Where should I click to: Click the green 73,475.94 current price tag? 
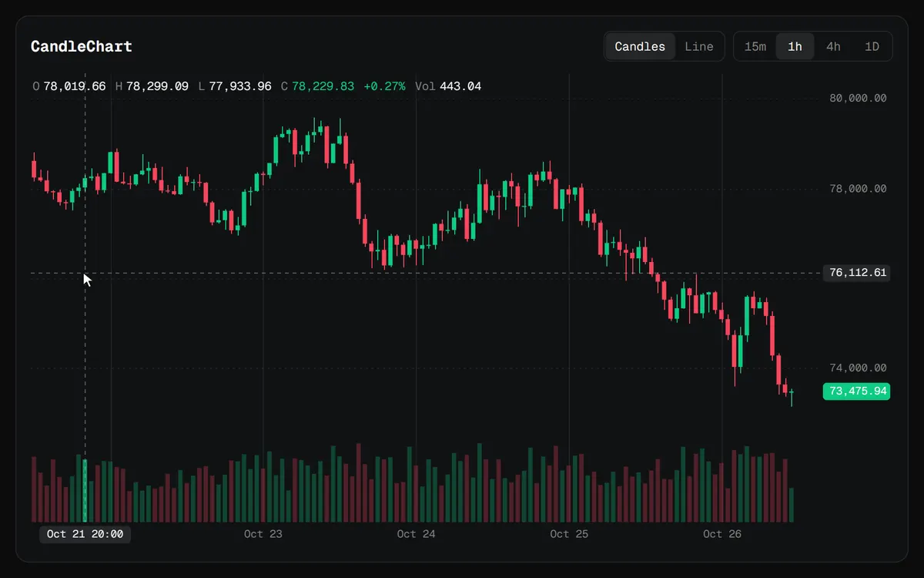(856, 391)
